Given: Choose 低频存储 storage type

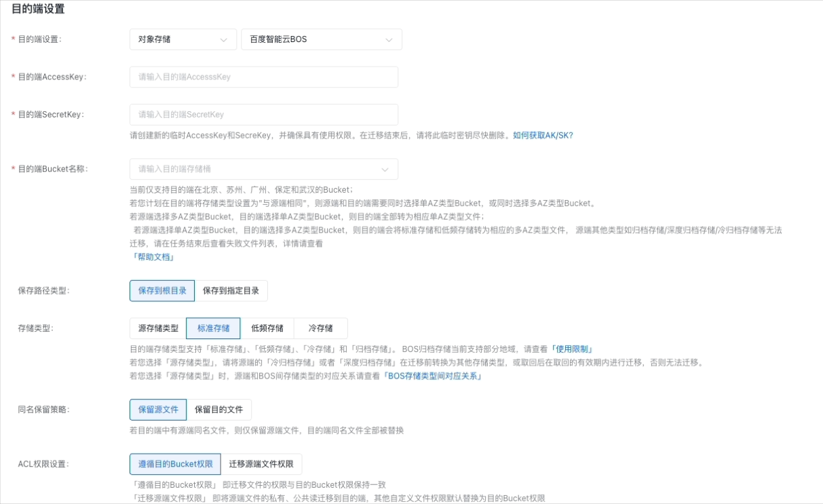Looking at the screenshot, I should tap(267, 328).
